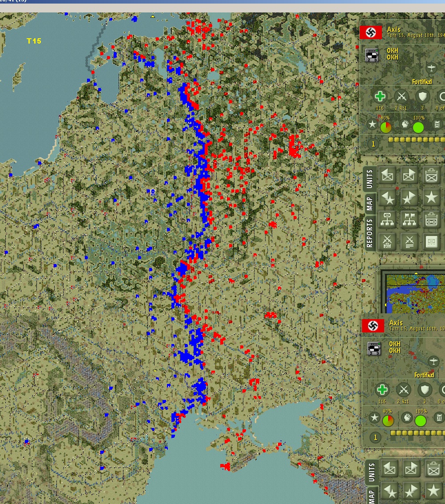Click the jerrycan supply icon in upper panel
This screenshot has height=504, width=445.
437,124
